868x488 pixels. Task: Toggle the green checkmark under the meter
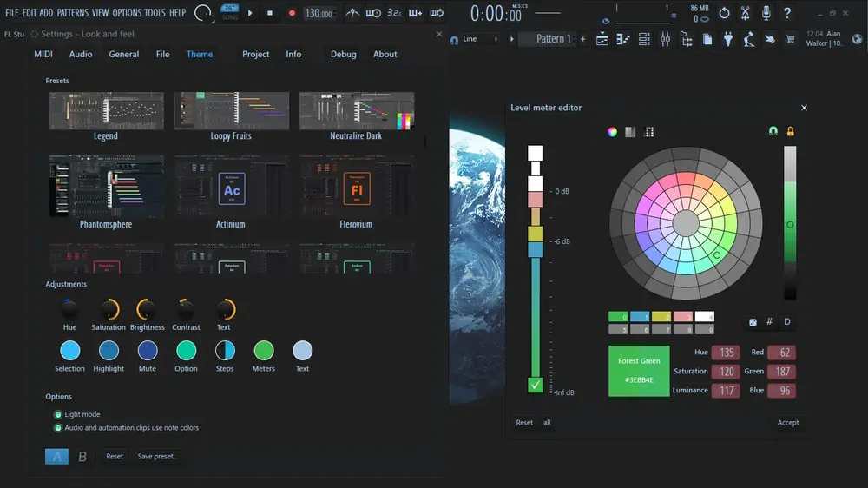(536, 385)
